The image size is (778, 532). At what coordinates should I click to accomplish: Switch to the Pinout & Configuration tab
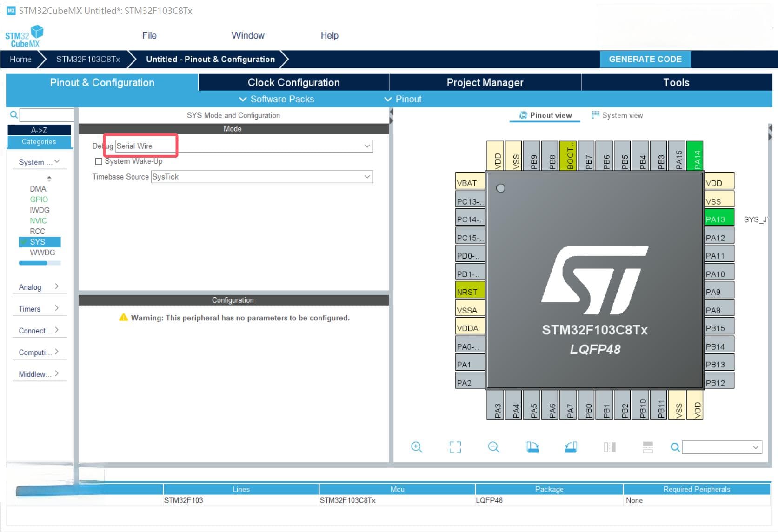(x=102, y=82)
